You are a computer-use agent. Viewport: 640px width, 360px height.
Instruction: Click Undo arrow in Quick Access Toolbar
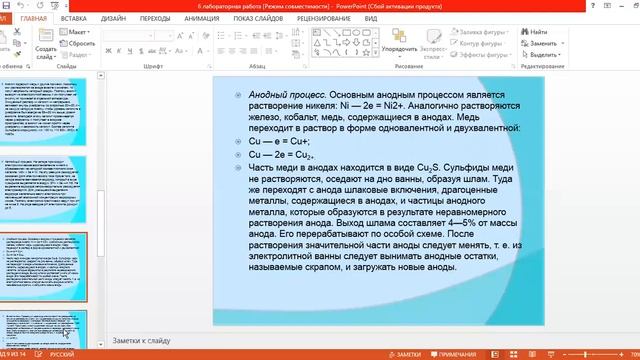[x=20, y=6]
